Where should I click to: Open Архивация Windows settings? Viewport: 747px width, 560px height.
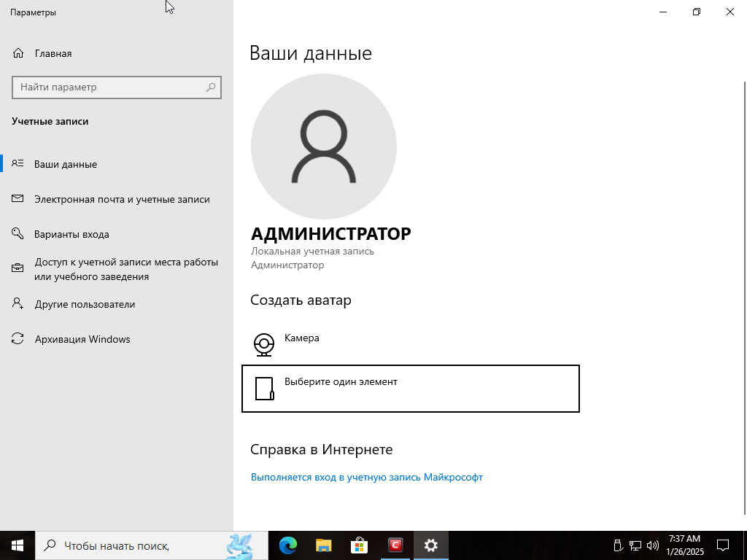(x=117, y=339)
